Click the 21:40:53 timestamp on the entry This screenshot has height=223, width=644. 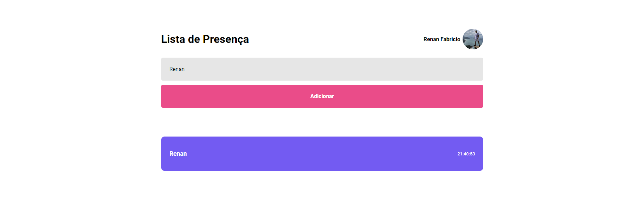tap(466, 154)
